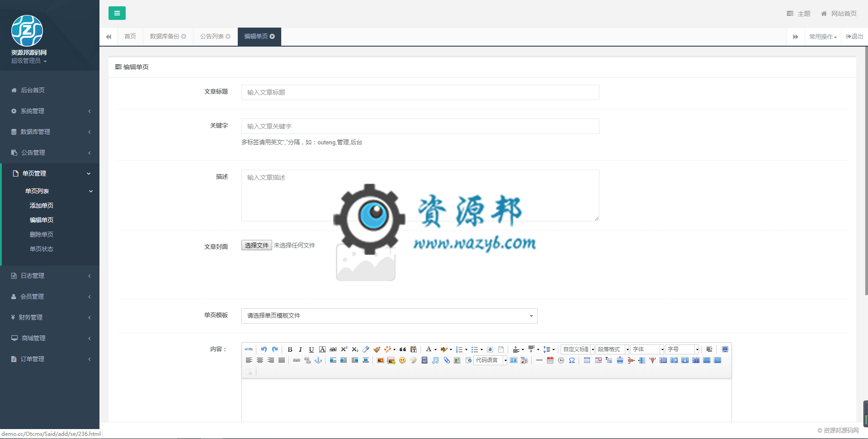The height and width of the screenshot is (439, 868).
Task: Toggle italic formatting
Action: pos(300,349)
